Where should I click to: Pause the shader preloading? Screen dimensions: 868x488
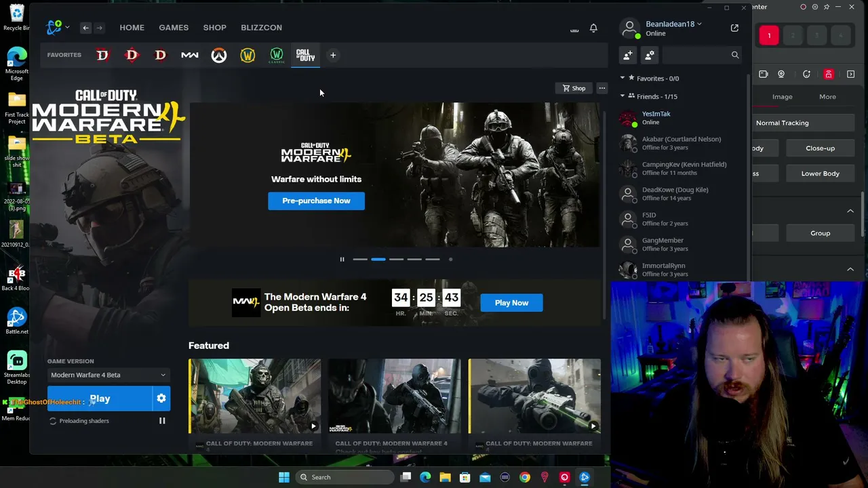click(162, 421)
